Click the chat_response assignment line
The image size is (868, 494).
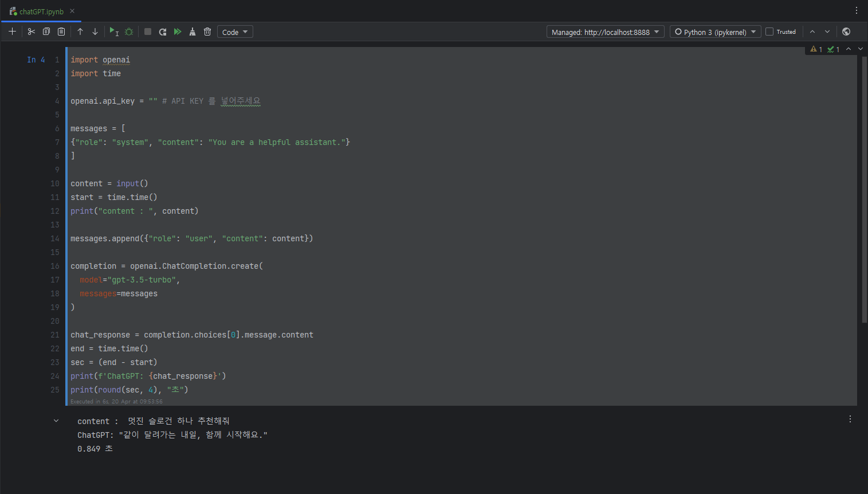coord(192,335)
